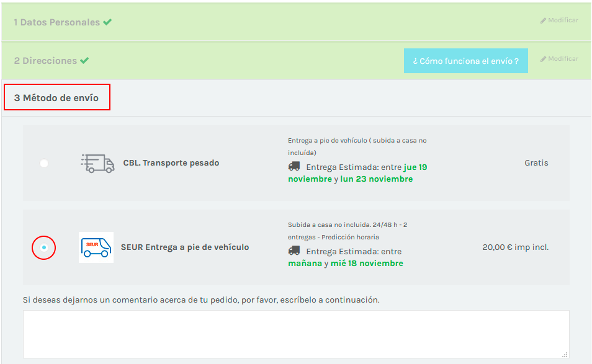Viewport: 592px width, 364px height.
Task: Select the CBL Transporte pesado radio button
Action: pyautogui.click(x=44, y=163)
